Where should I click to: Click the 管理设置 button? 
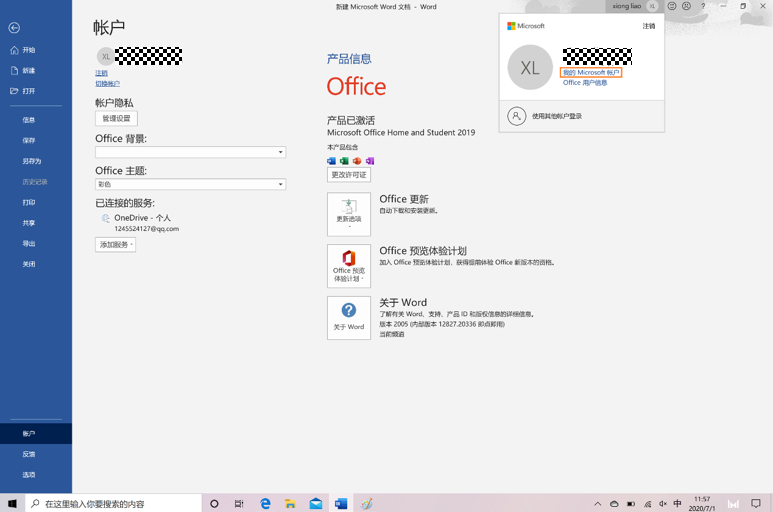116,118
